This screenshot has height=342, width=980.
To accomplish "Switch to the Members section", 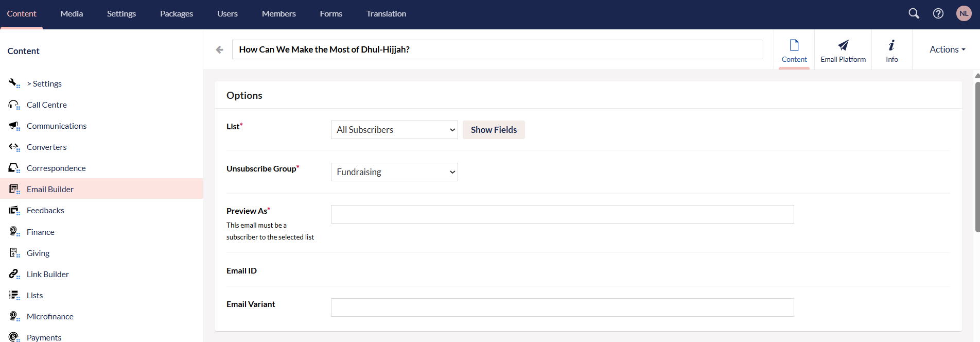I will (279, 14).
